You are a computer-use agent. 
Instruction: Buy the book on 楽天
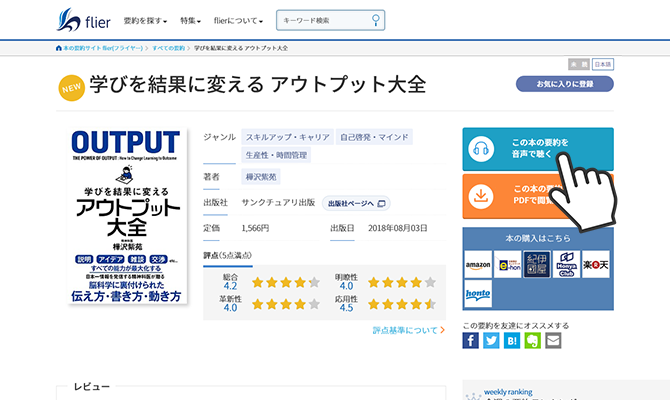[x=596, y=265]
